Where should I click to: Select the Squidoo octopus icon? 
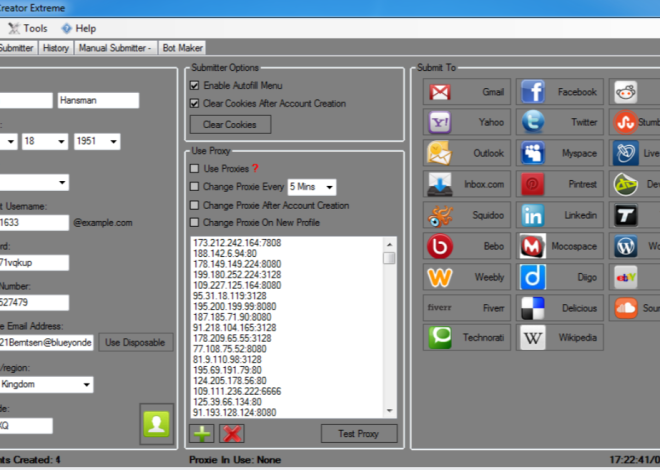click(440, 215)
